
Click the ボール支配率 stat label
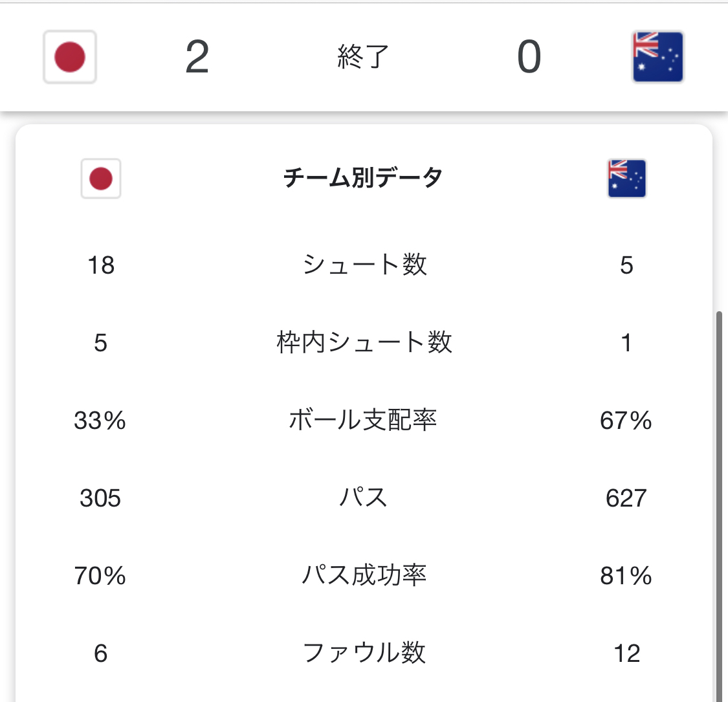(363, 421)
